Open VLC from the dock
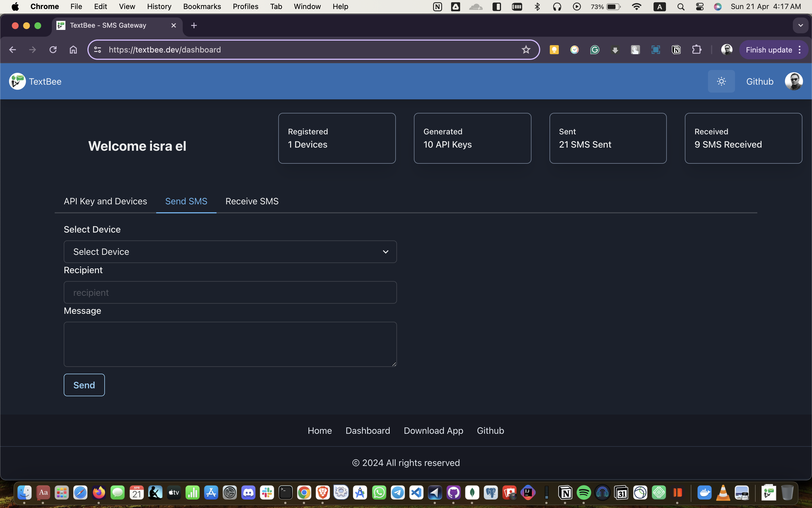This screenshot has height=508, width=812. pos(723,493)
